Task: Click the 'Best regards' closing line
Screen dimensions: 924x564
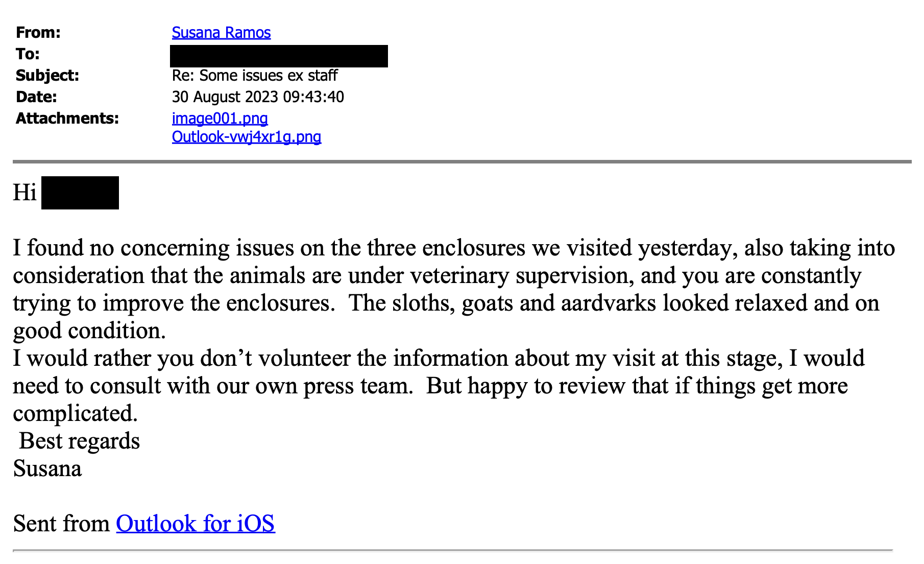Action: [80, 441]
